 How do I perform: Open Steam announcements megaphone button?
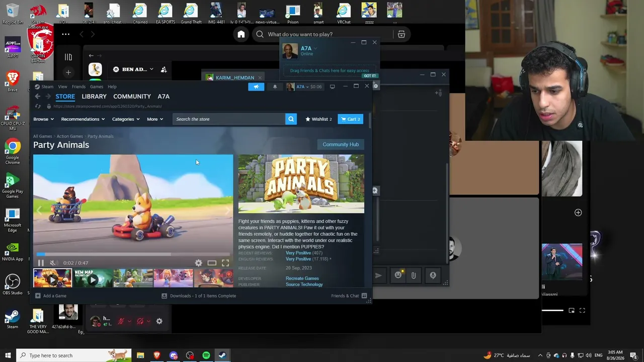pos(256,86)
